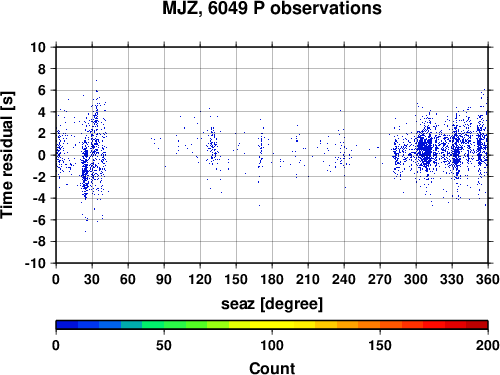Click the x-axis tick label 270
The height and width of the screenshot is (375, 500).
point(380,279)
